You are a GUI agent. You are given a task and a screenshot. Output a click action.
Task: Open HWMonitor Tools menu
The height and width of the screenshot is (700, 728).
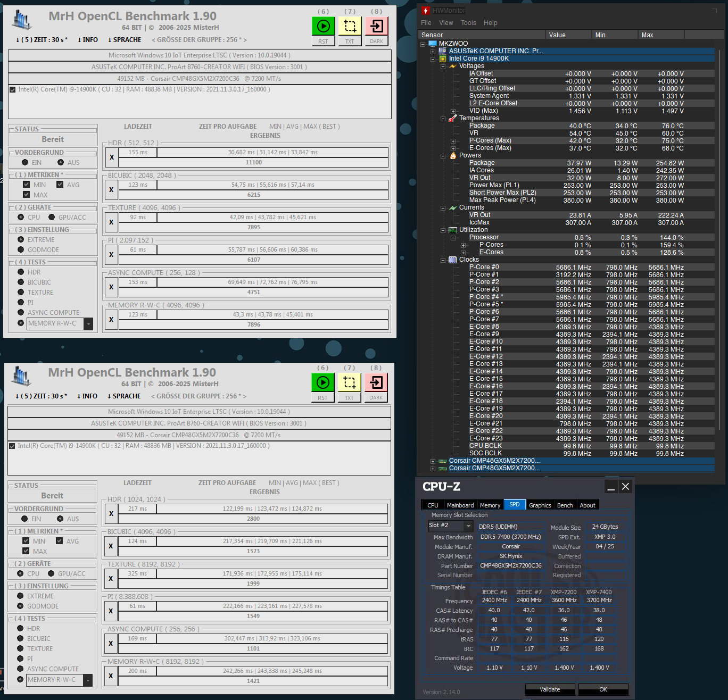pyautogui.click(x=469, y=23)
